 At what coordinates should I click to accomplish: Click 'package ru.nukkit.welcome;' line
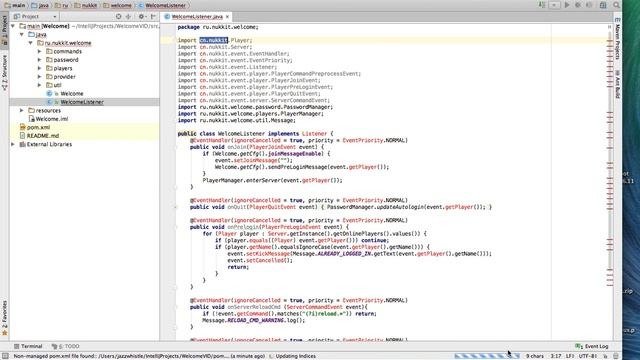click(x=218, y=27)
